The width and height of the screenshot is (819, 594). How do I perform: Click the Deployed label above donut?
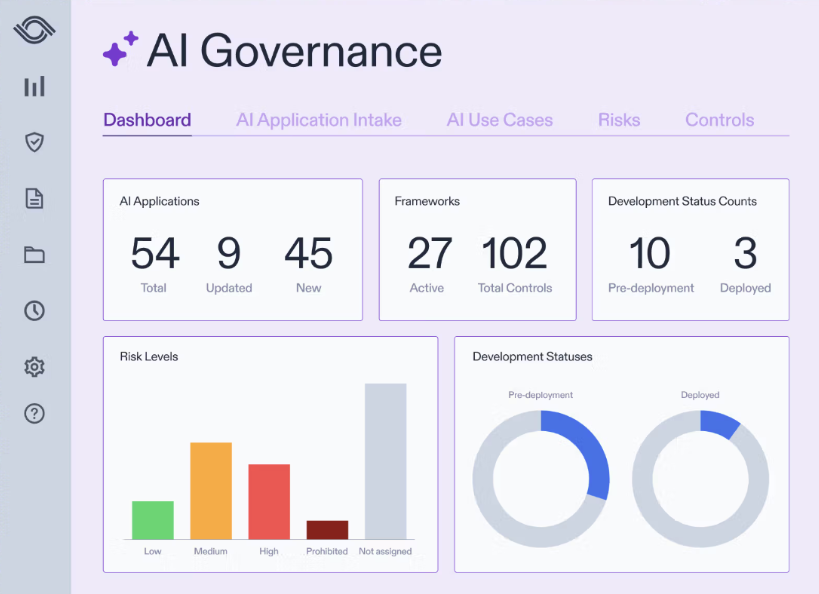[700, 395]
